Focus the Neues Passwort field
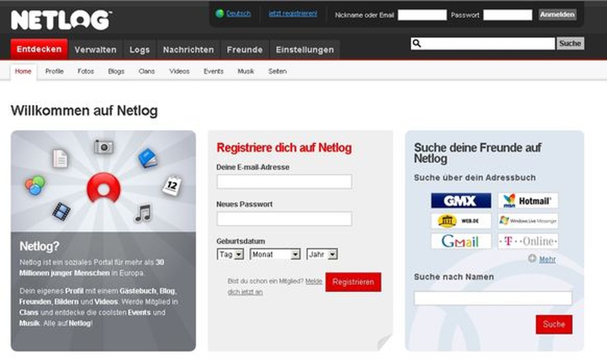Viewport: 607px width, 364px height. [284, 219]
